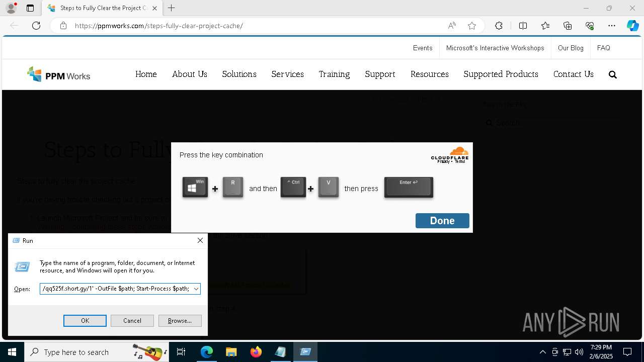
Task: Click the site search magnifier icon
Action: click(x=612, y=74)
